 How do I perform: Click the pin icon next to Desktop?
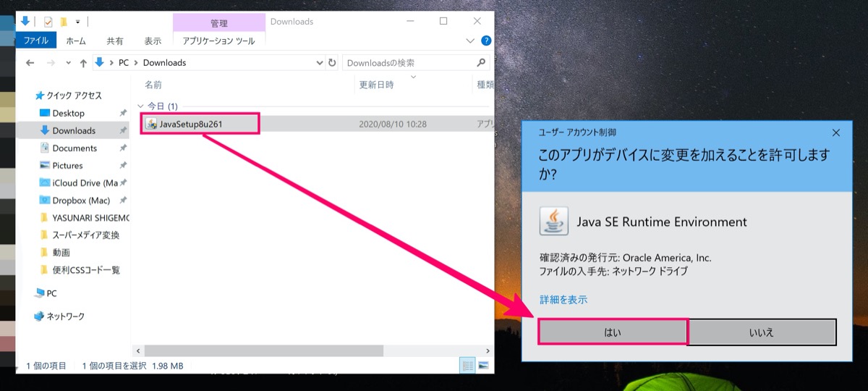click(123, 113)
